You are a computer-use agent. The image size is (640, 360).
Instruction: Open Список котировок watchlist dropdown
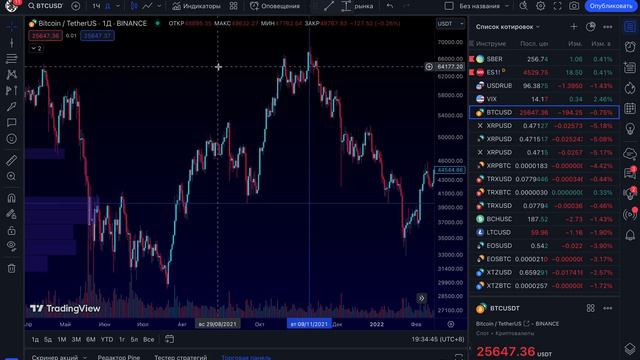(508, 27)
